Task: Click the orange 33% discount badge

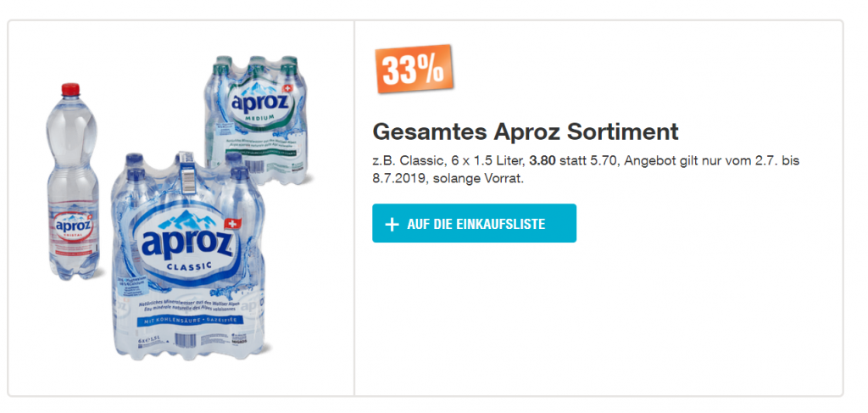Action: coord(413,68)
